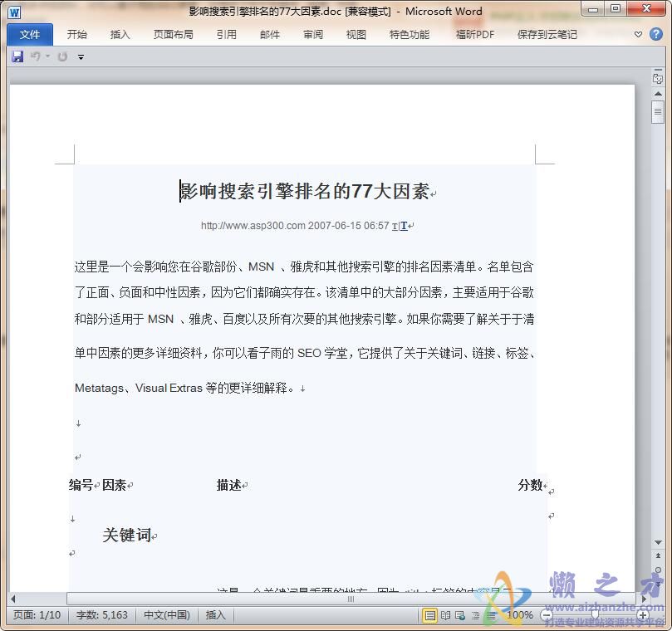Open Word Help with the question mark icon
This screenshot has width=672, height=631.
(656, 35)
